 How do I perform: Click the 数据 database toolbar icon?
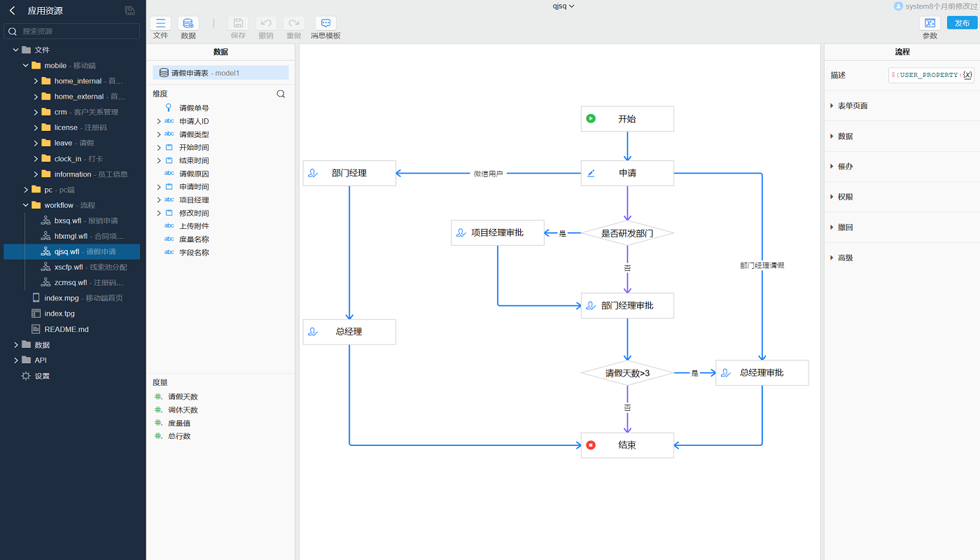(188, 23)
